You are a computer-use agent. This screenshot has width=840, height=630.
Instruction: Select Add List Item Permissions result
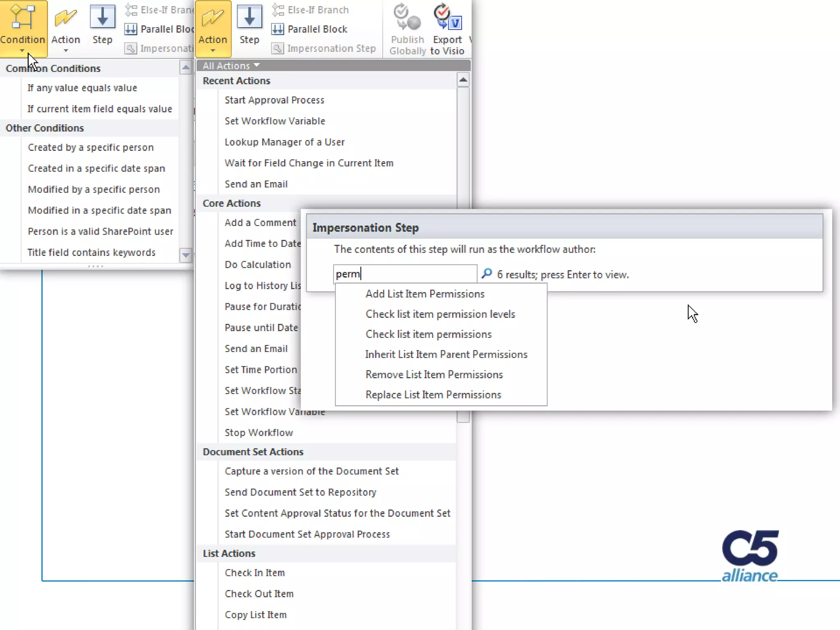425,294
